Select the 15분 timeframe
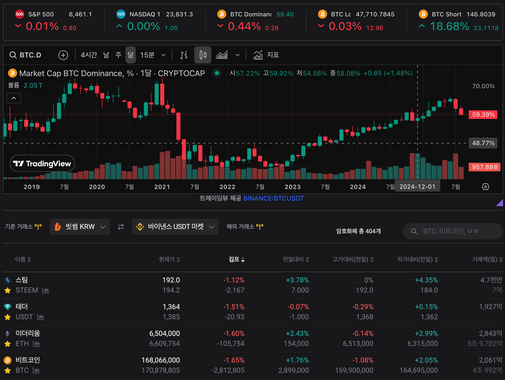 (147, 55)
